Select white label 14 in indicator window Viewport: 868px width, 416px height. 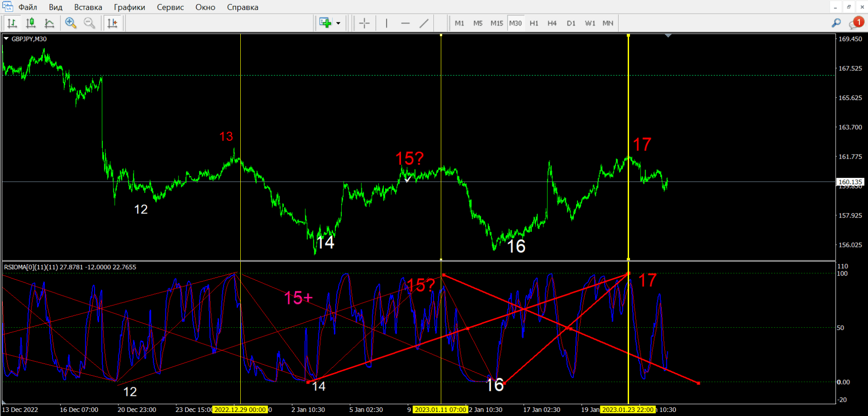point(318,387)
